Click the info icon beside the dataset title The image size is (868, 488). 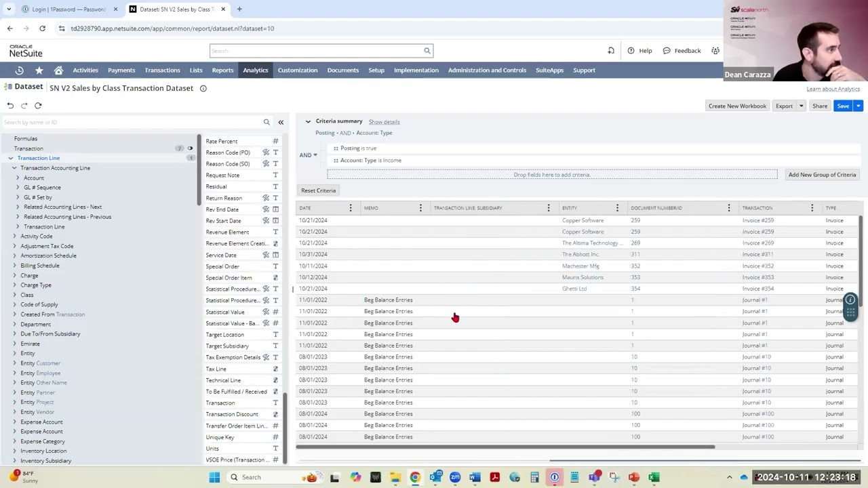pyautogui.click(x=203, y=88)
